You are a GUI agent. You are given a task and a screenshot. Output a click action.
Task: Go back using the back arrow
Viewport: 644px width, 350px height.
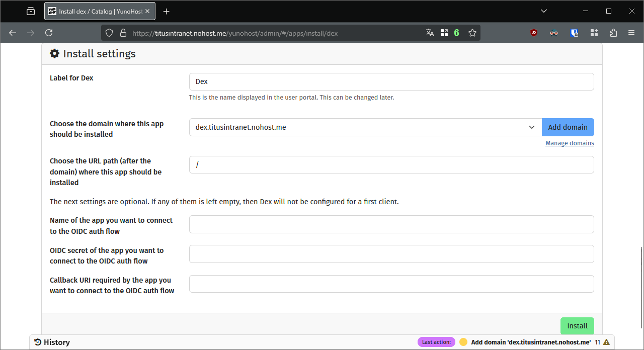coord(13,33)
